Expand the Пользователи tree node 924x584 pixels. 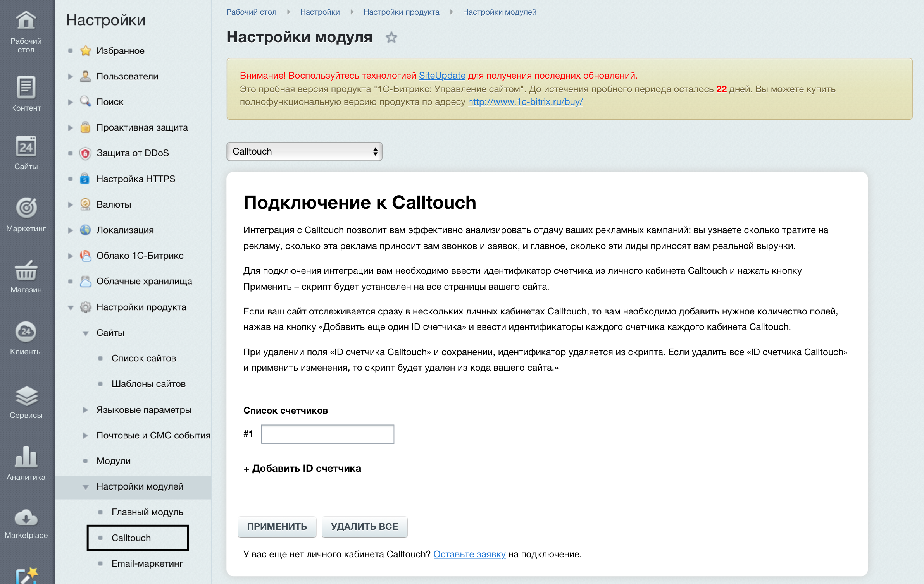pos(70,77)
